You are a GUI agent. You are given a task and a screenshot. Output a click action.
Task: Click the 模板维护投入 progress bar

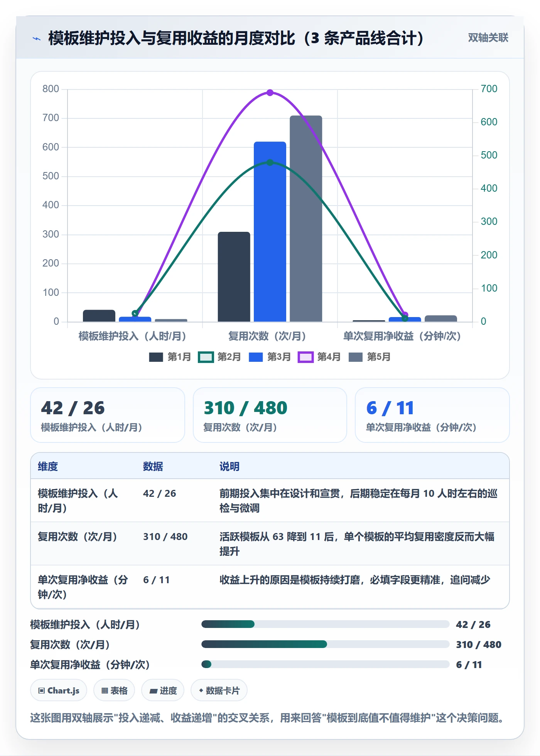[x=326, y=624]
